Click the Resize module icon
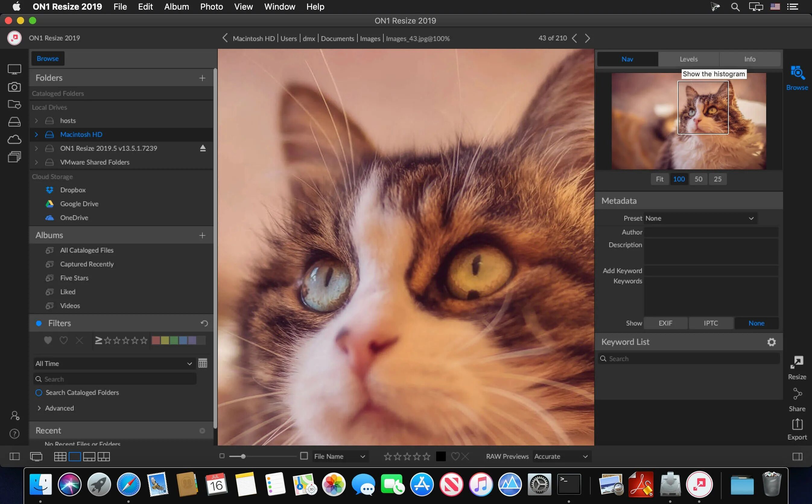 tap(797, 363)
